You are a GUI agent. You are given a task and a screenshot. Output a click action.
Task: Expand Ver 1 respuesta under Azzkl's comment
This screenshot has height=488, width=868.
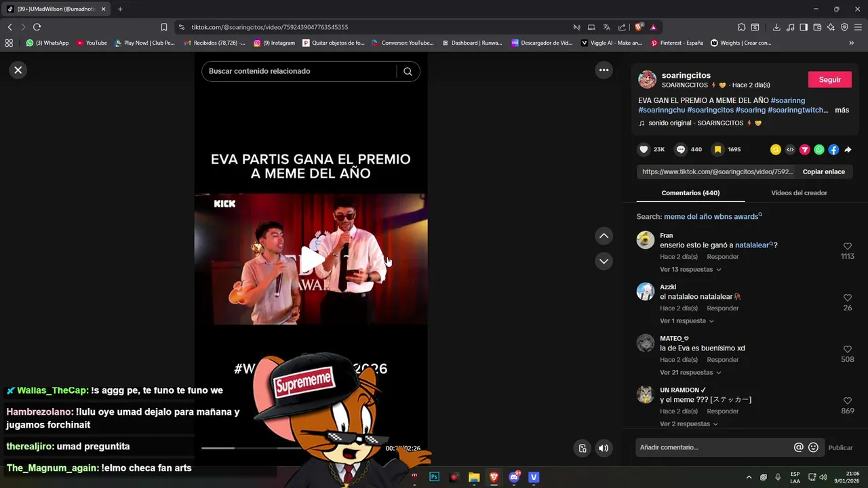point(686,321)
